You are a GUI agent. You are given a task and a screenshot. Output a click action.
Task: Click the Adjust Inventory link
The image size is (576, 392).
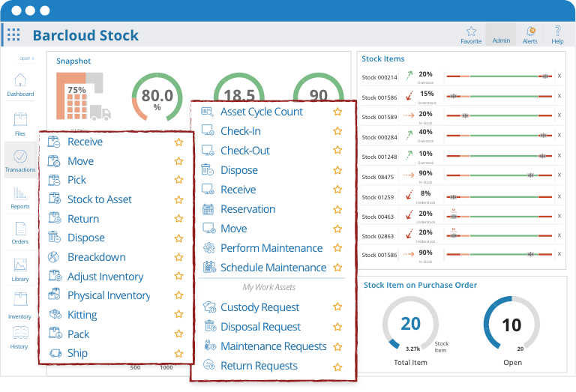[105, 277]
